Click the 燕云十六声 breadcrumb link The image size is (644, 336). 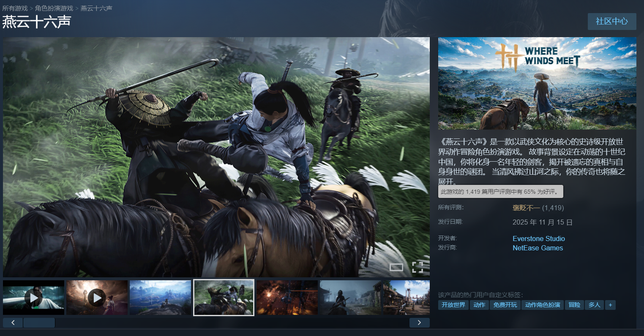[96, 8]
